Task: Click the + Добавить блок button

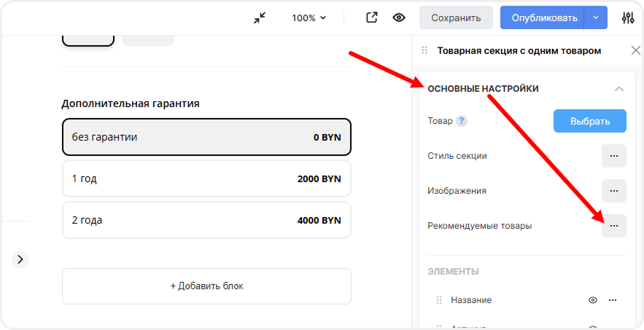Action: point(206,286)
